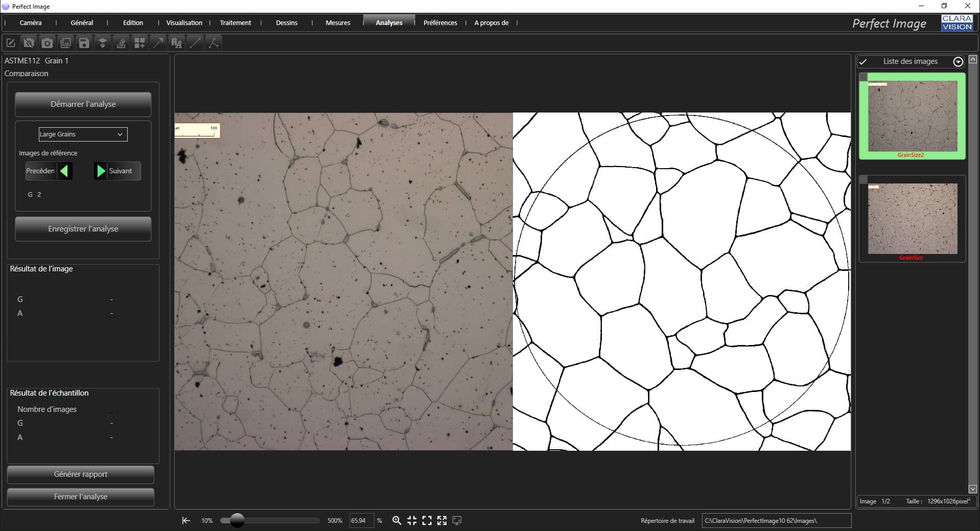This screenshot has width=980, height=531.
Task: Open the Mesures menu
Action: 338,22
